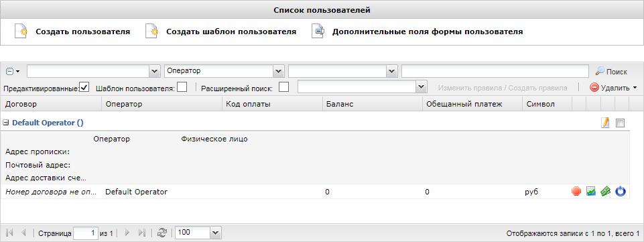Viewport: 644px width, 242px height.
Task: Sort by Обещанный платеж column header
Action: coord(472,105)
